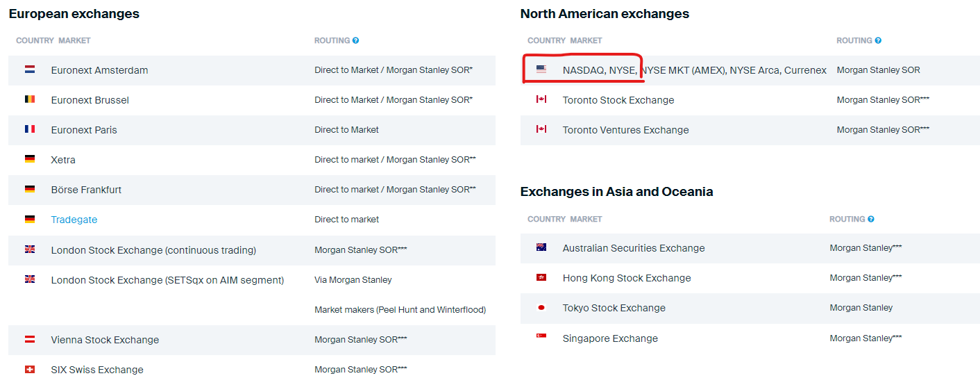Click the Netherlands flag beside Euronext Amsterdam

click(30, 69)
